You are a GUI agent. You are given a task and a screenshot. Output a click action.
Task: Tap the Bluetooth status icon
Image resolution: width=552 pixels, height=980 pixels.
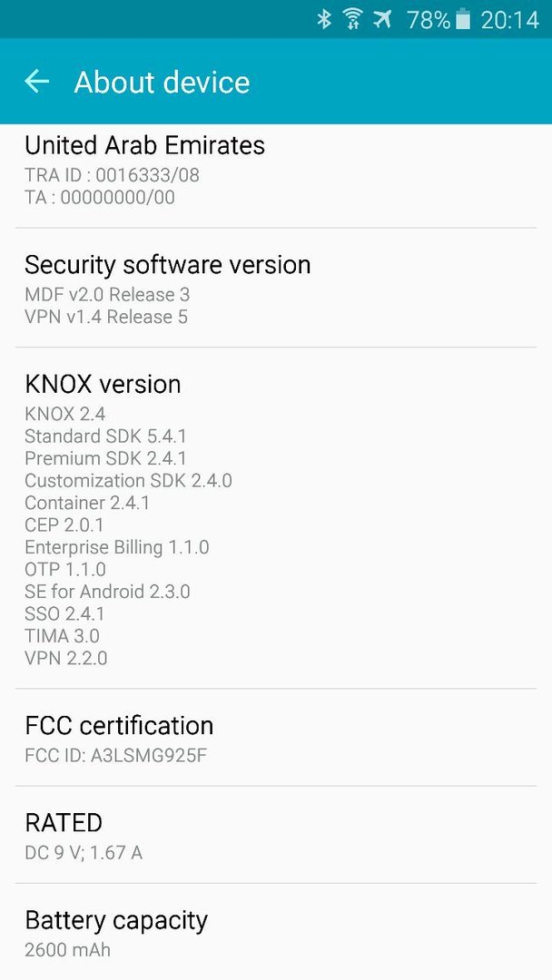click(324, 19)
